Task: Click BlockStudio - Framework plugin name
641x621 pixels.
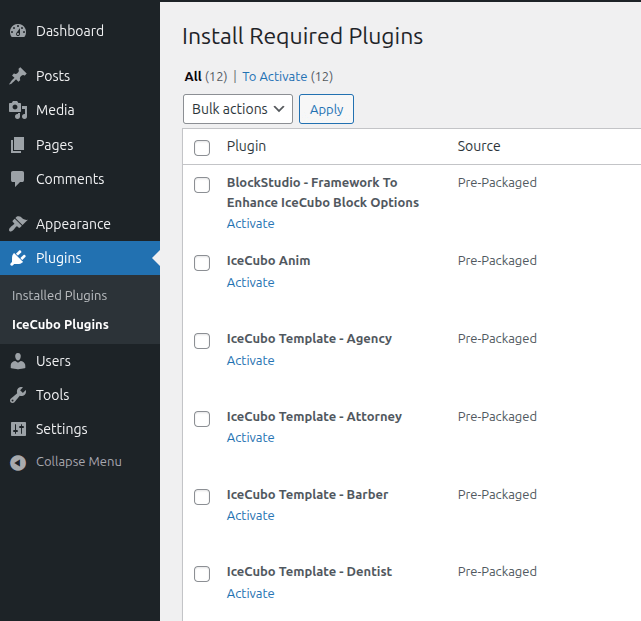Action: tap(323, 193)
